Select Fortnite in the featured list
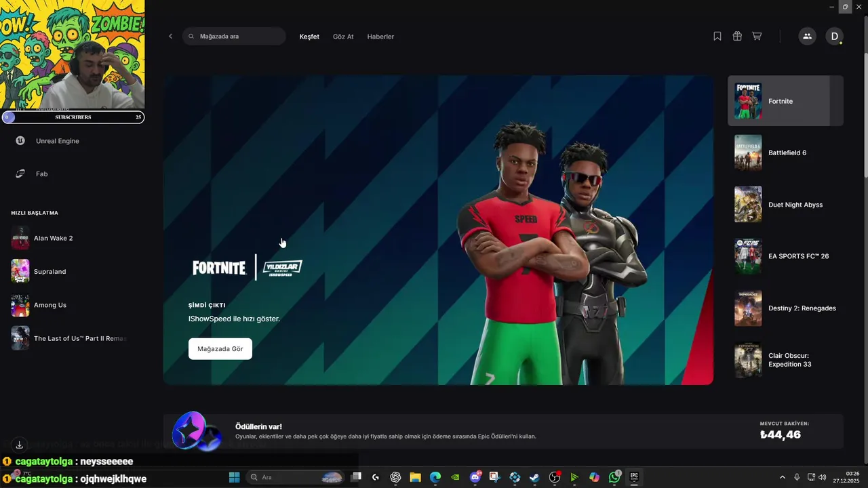This screenshot has width=868, height=488. (x=785, y=101)
